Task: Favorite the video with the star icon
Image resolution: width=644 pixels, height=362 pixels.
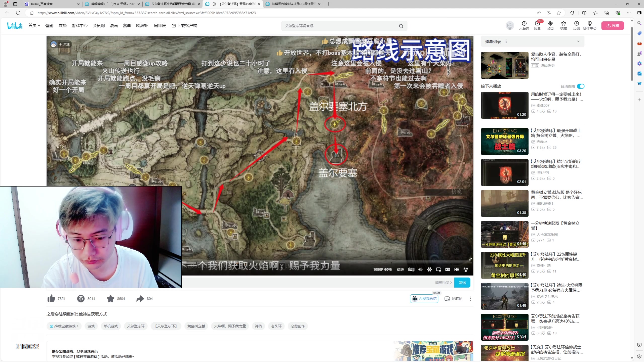Action: pyautogui.click(x=110, y=299)
